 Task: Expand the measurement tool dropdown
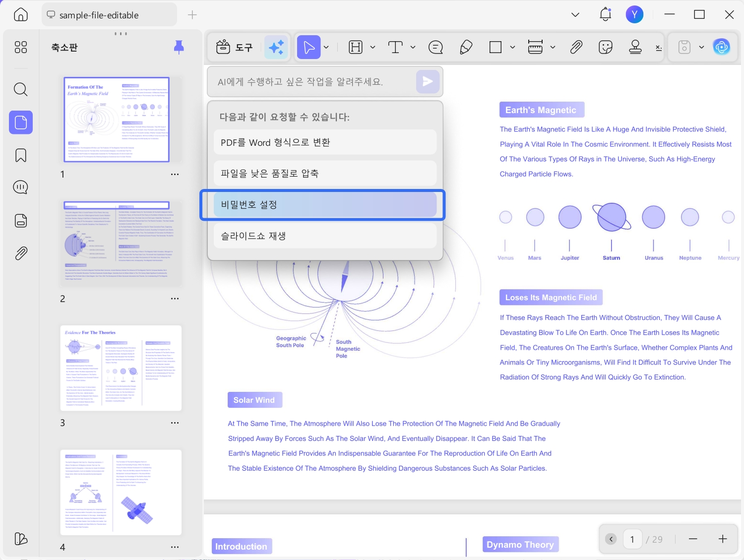[553, 47]
